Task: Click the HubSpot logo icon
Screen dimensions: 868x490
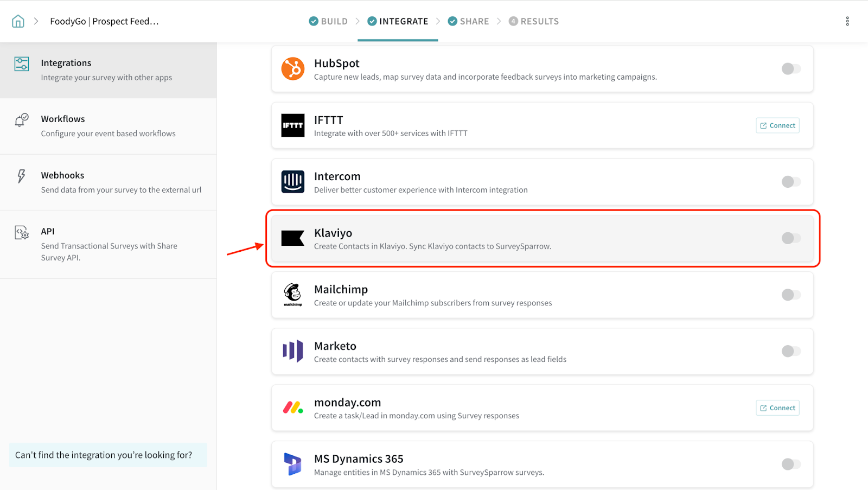Action: point(292,69)
